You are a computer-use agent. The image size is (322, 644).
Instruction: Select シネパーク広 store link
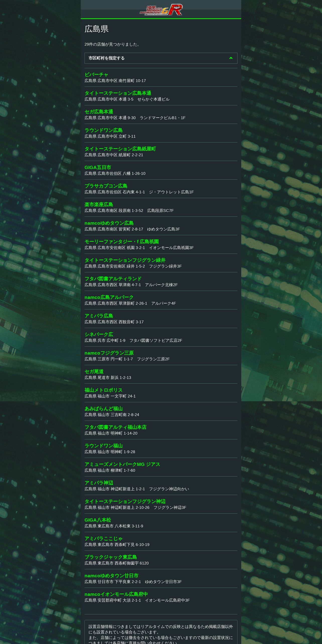pos(99,335)
